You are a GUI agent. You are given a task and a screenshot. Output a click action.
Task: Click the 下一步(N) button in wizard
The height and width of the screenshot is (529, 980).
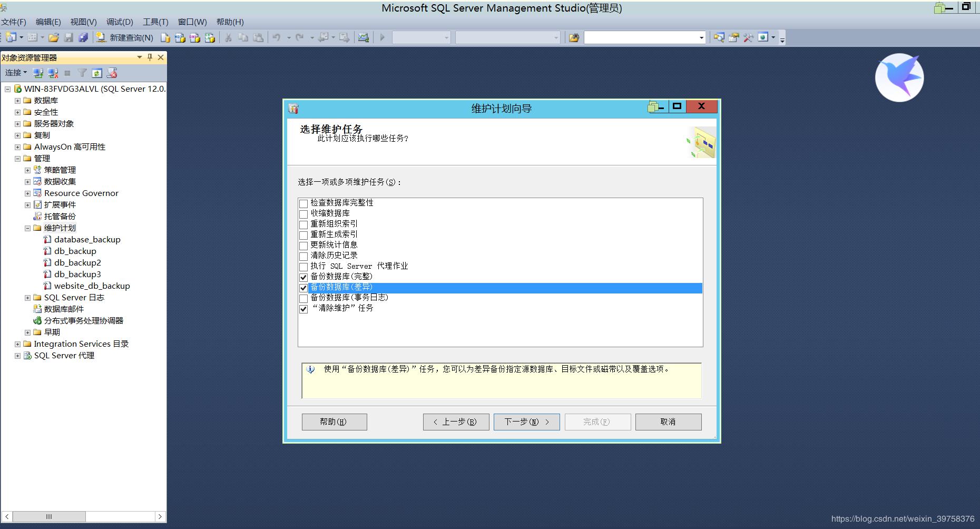click(x=526, y=422)
